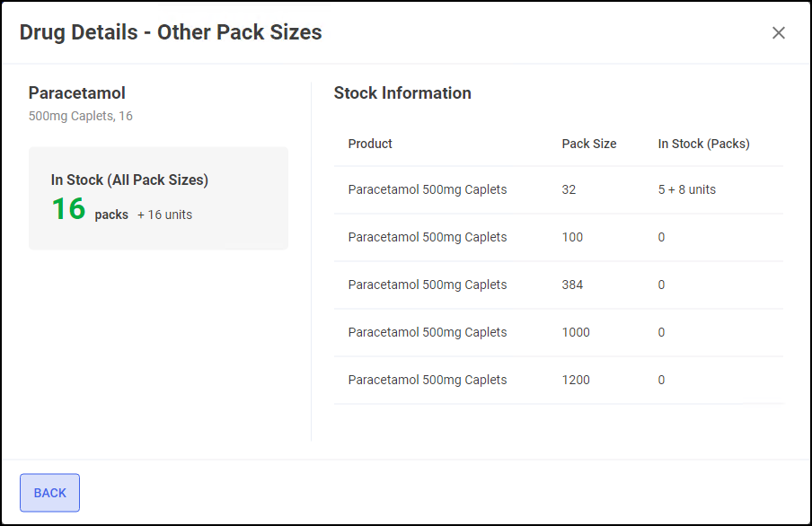Click the green 16 packs count
This screenshot has width=812, height=526.
coord(68,209)
